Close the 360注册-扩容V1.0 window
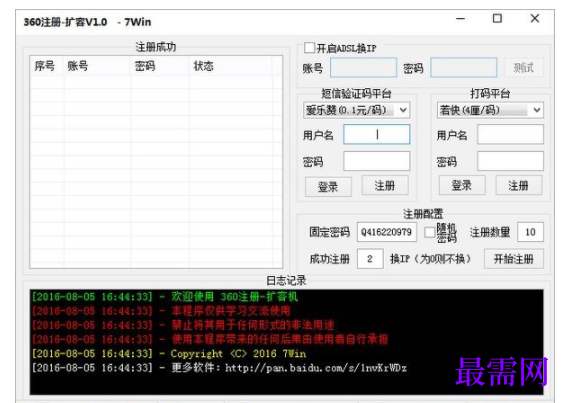Image resolution: width=567 pixels, height=403 pixels. (x=535, y=18)
